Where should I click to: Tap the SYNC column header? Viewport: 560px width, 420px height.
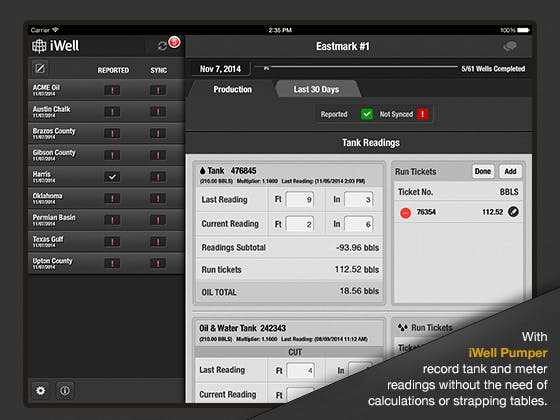(159, 70)
